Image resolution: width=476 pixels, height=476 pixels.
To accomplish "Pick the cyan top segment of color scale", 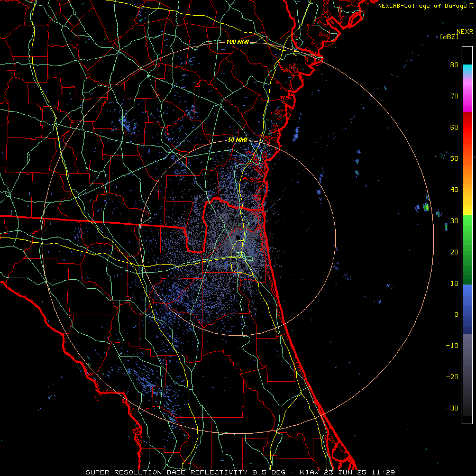I will [467, 69].
